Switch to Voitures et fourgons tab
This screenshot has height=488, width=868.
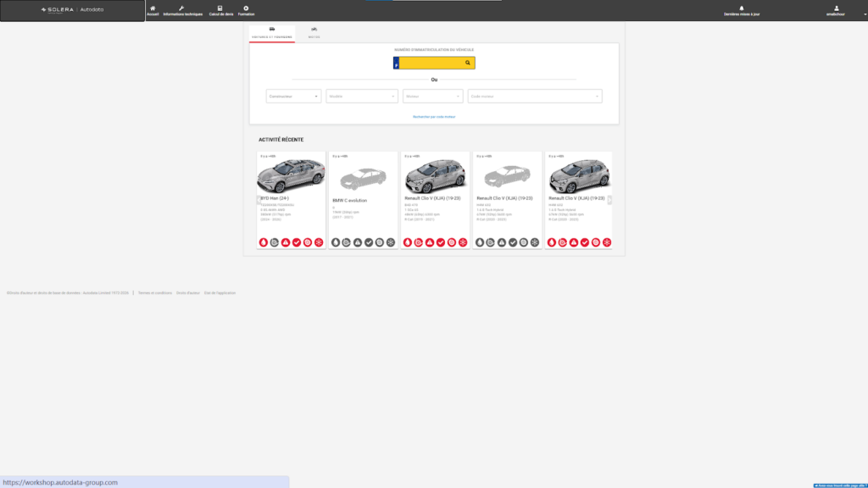(272, 33)
